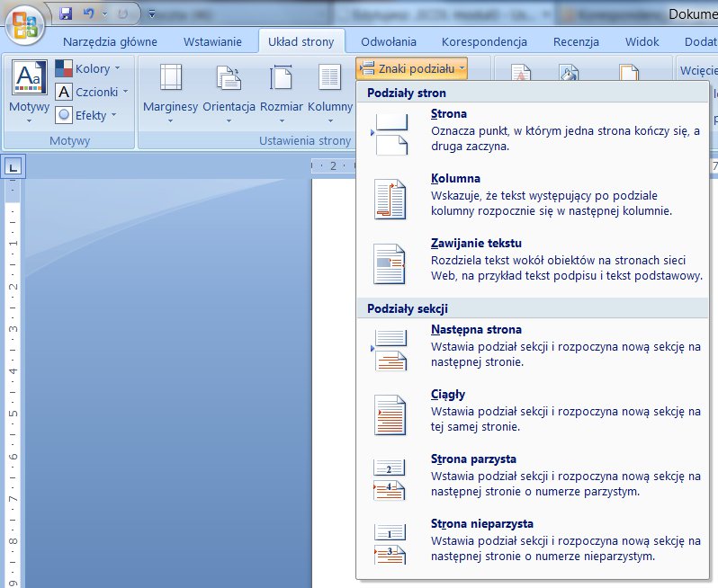Screen dimensions: 718x588
Task: Switch to the Recenzja tab
Action: [576, 41]
